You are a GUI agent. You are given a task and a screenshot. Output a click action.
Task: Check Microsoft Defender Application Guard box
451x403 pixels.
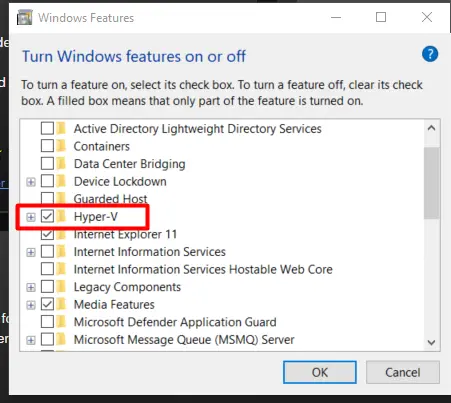(x=47, y=322)
